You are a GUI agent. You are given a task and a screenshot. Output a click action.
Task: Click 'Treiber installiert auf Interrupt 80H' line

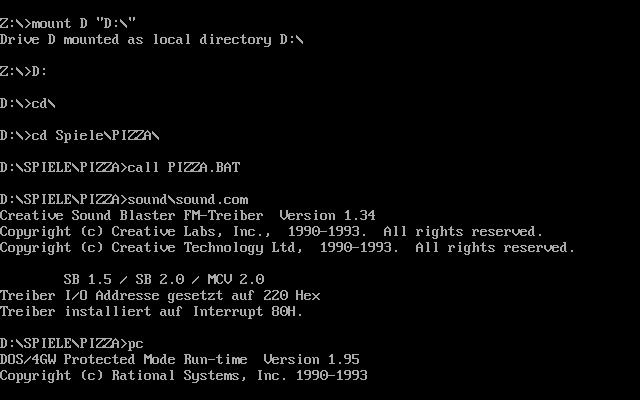coord(152,311)
